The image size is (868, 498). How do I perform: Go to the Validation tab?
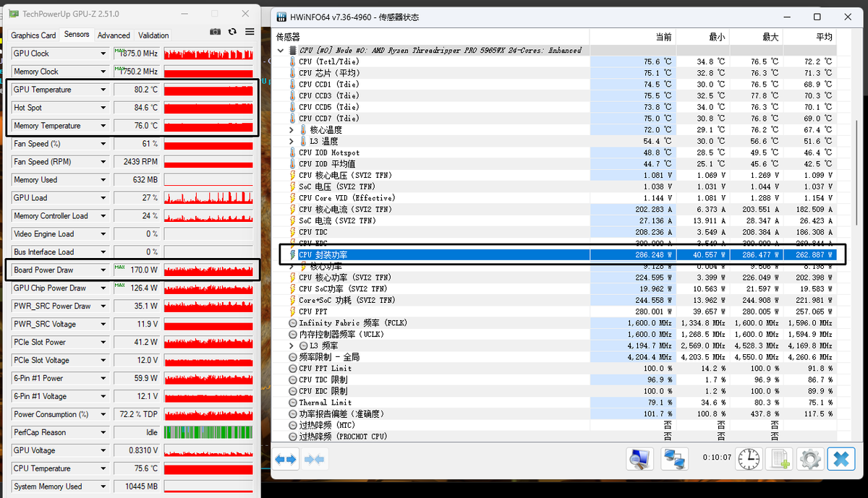153,35
